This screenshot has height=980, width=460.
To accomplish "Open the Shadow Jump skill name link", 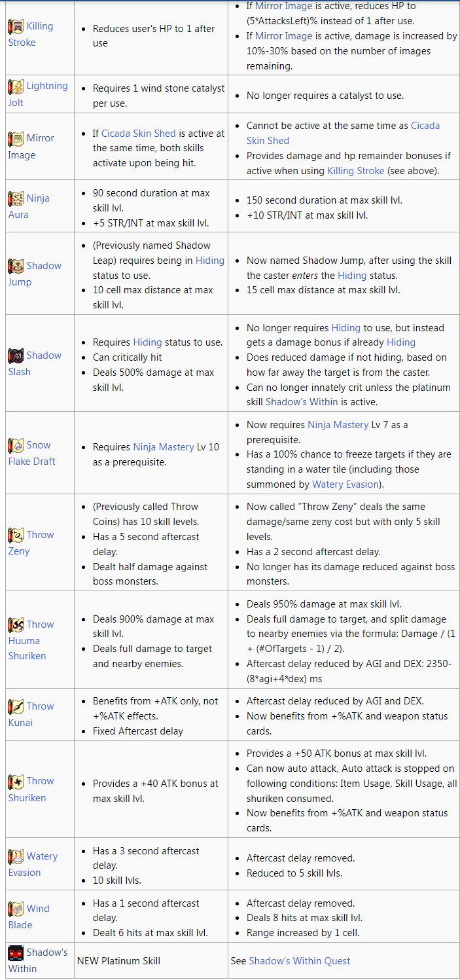I will point(35,274).
